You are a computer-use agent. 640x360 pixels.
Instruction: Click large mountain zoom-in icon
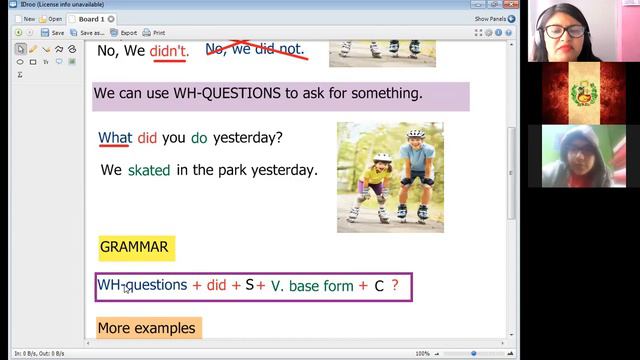tap(510, 353)
